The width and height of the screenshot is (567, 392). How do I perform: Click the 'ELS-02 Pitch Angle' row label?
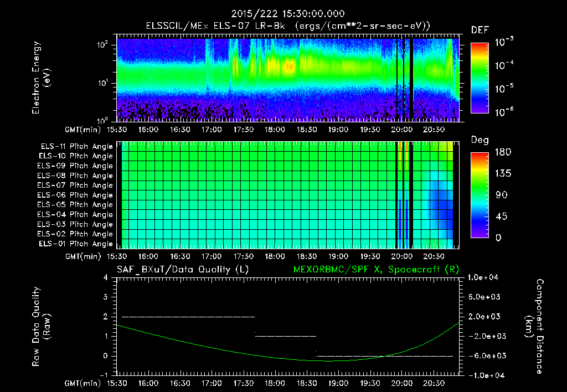coord(75,234)
